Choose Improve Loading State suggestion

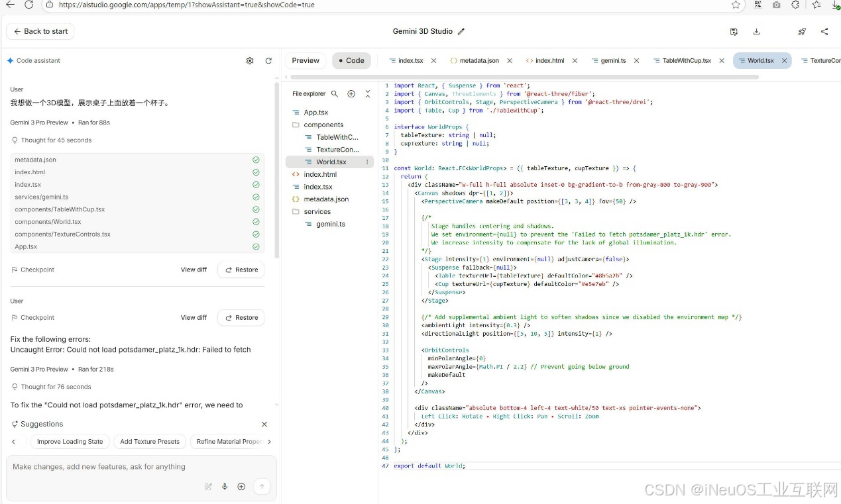point(70,442)
